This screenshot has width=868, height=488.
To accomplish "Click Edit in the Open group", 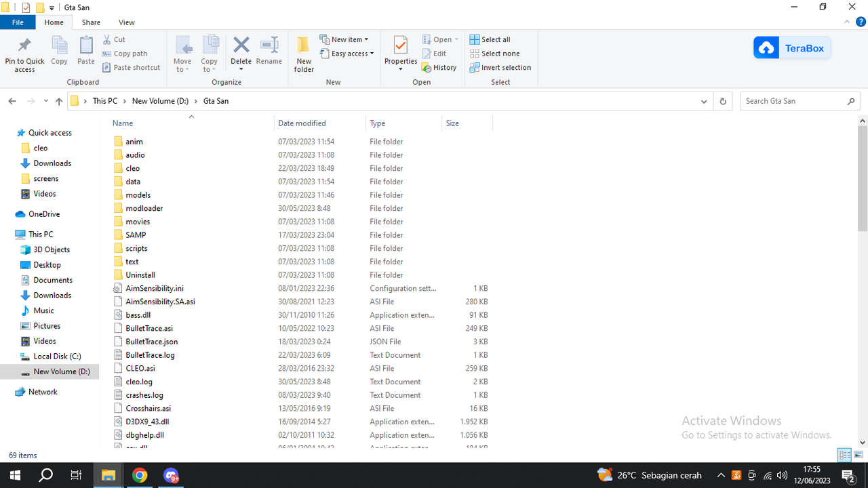I will (434, 54).
